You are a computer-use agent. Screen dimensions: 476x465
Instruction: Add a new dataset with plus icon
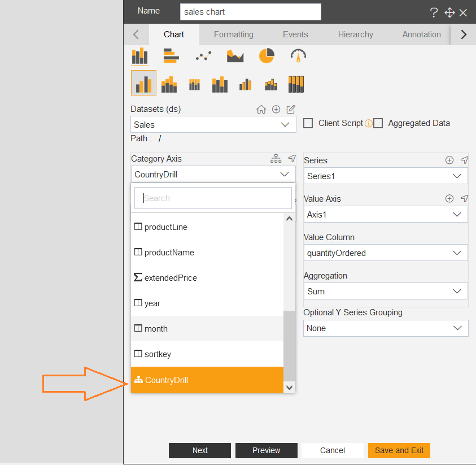(276, 110)
